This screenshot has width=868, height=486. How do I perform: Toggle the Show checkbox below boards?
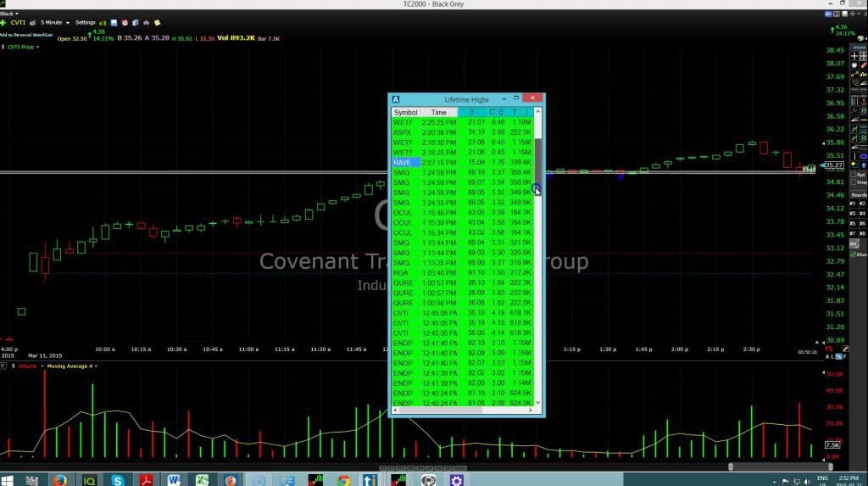point(853,254)
